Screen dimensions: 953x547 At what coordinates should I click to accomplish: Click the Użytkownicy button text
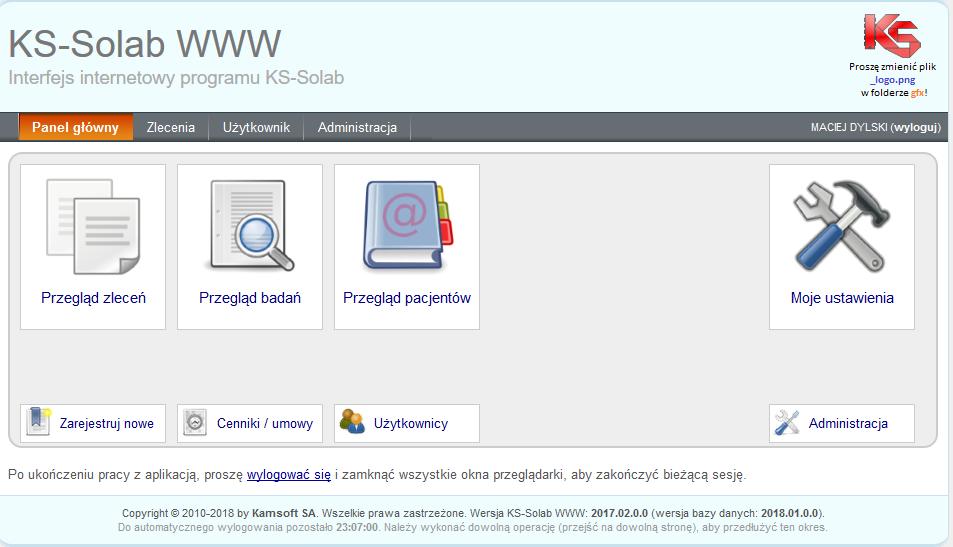(x=411, y=423)
